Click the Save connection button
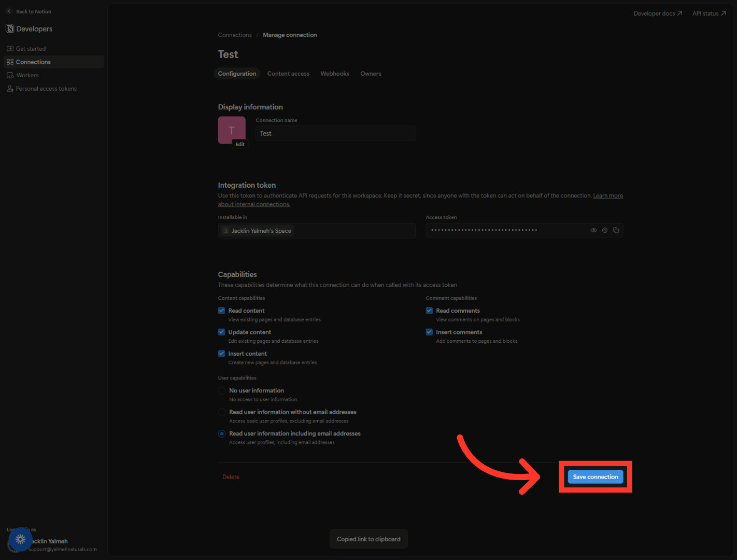 (x=596, y=477)
